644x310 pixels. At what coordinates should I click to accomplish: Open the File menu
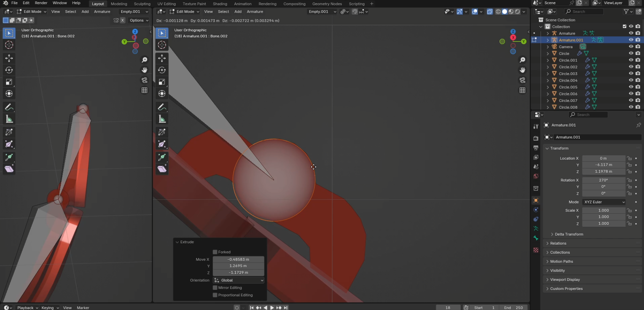click(14, 3)
